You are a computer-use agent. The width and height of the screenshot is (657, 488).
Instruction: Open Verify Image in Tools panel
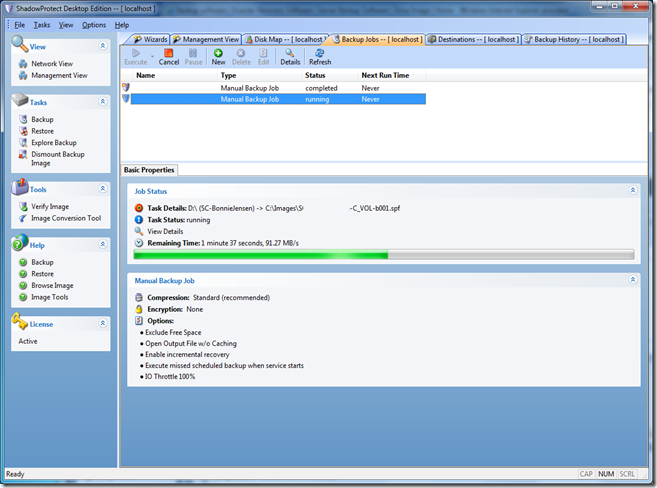coord(50,206)
